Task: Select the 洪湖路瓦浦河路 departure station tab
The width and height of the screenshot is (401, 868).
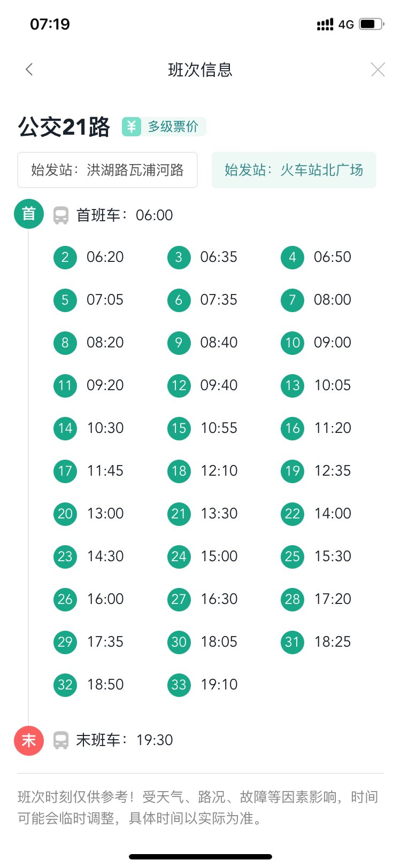Action: tap(107, 170)
